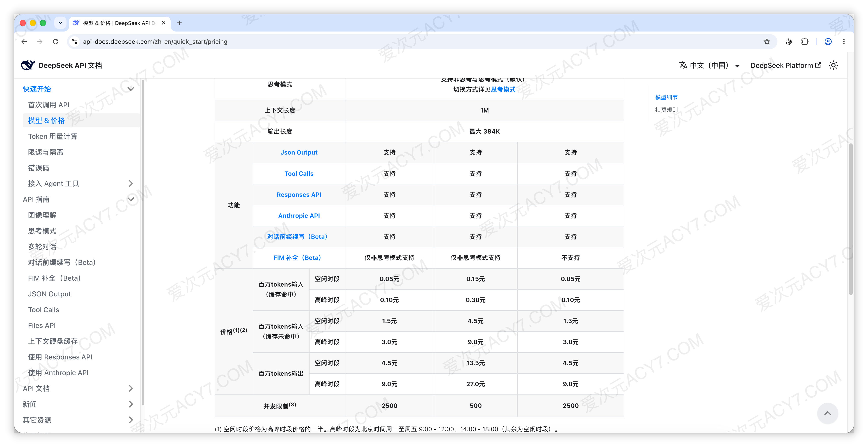The height and width of the screenshot is (447, 868).
Task: Open the Json Output table link
Action: (299, 152)
